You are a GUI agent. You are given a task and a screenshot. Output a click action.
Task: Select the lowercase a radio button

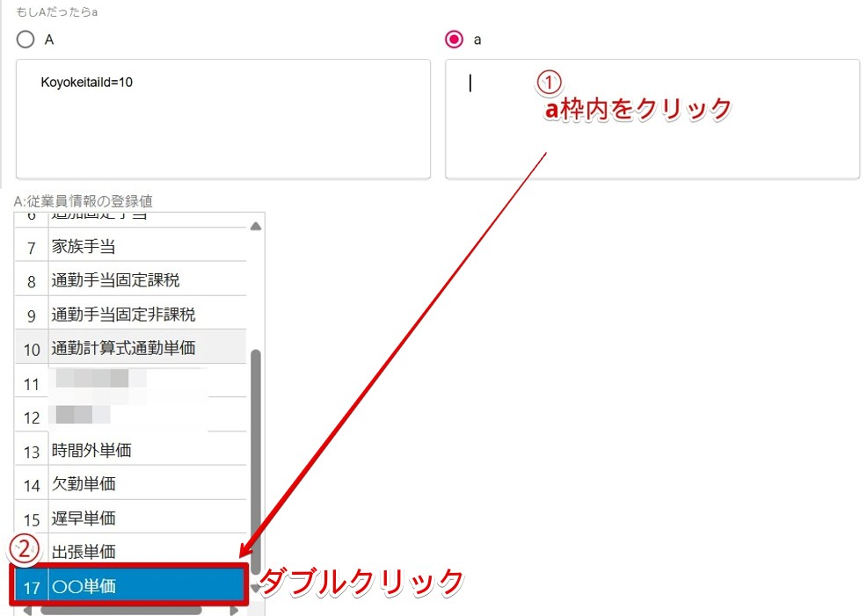click(454, 40)
